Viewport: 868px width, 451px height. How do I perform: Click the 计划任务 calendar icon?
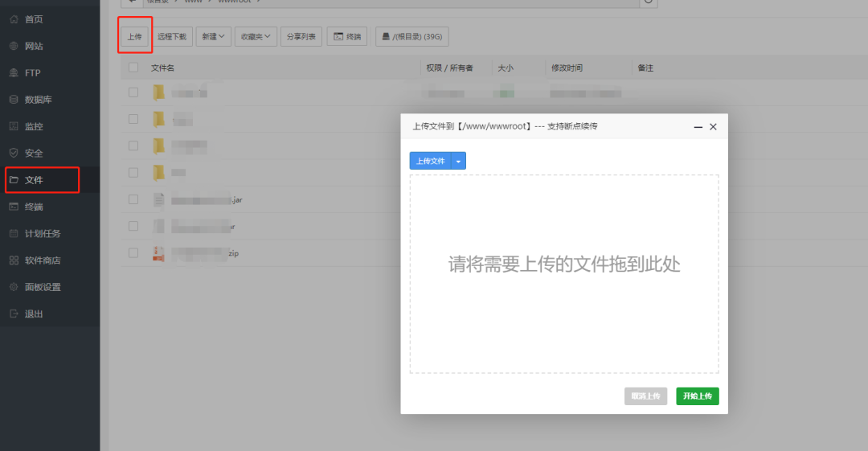click(x=14, y=233)
